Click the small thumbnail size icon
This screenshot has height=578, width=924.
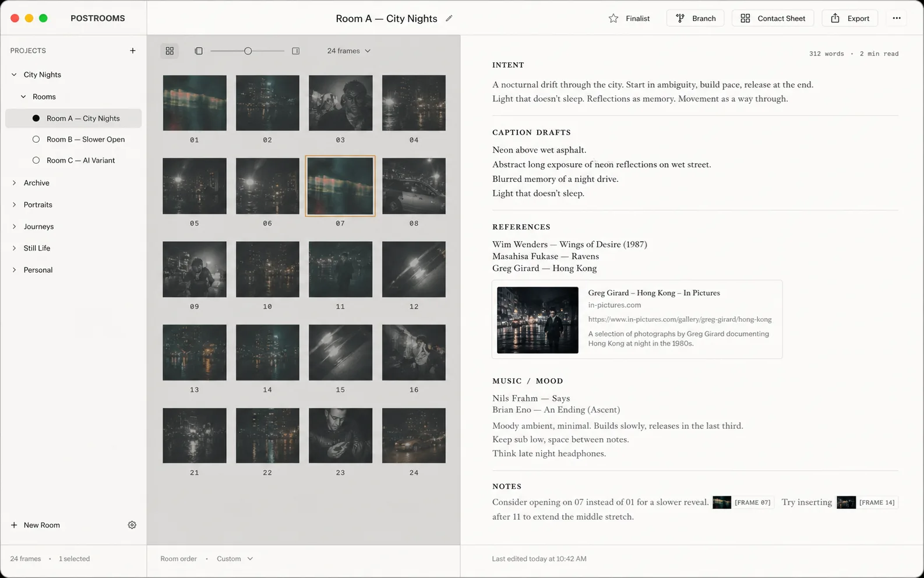199,51
